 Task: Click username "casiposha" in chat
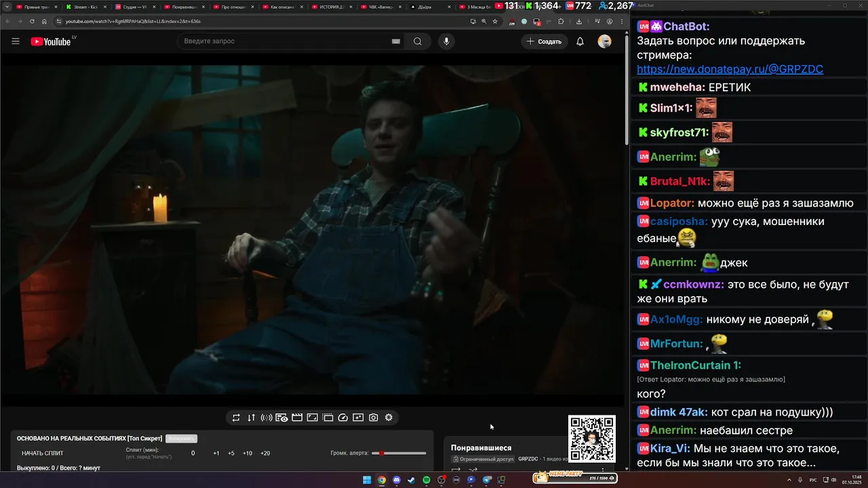(679, 222)
